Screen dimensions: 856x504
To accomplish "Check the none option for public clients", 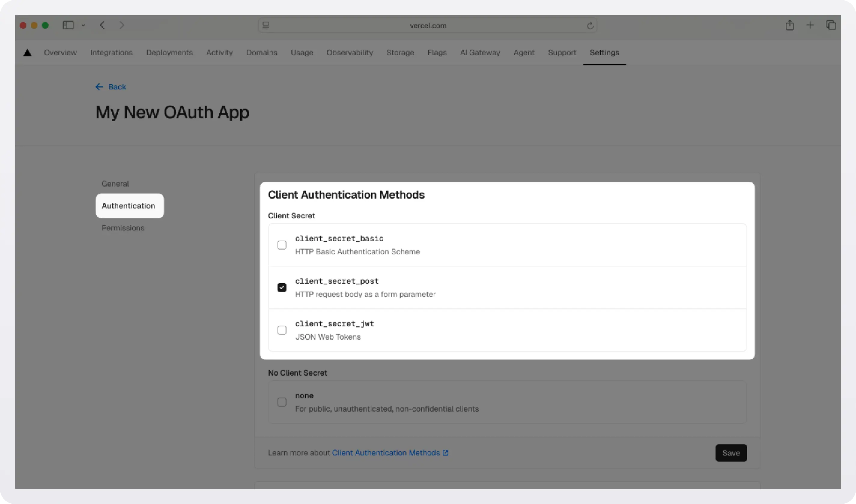I will point(282,402).
